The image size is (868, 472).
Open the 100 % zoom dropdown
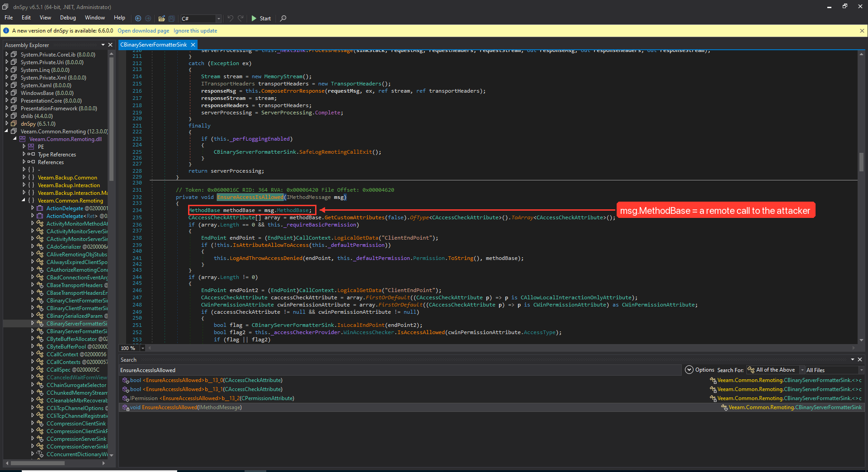coord(143,348)
